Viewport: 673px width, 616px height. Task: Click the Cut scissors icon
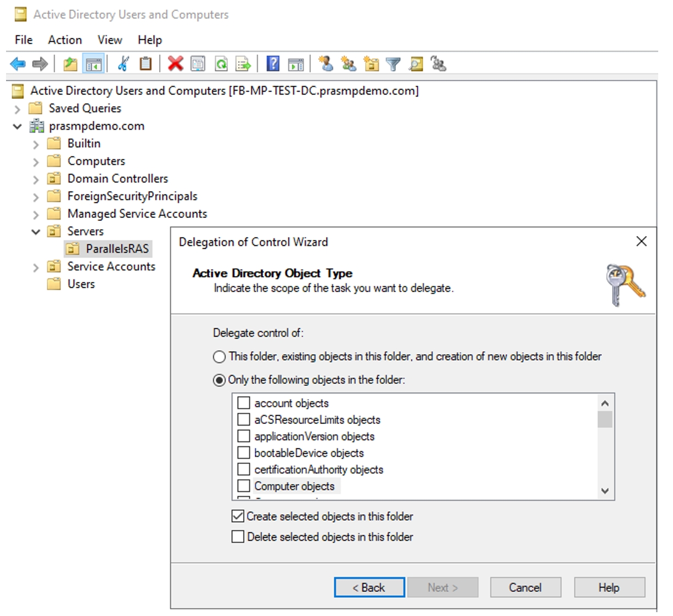tap(124, 64)
